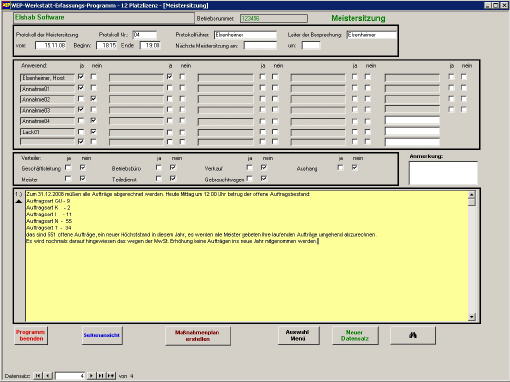Toggle 'nein' checkbox for Ebenheimer, Horst

94,77
